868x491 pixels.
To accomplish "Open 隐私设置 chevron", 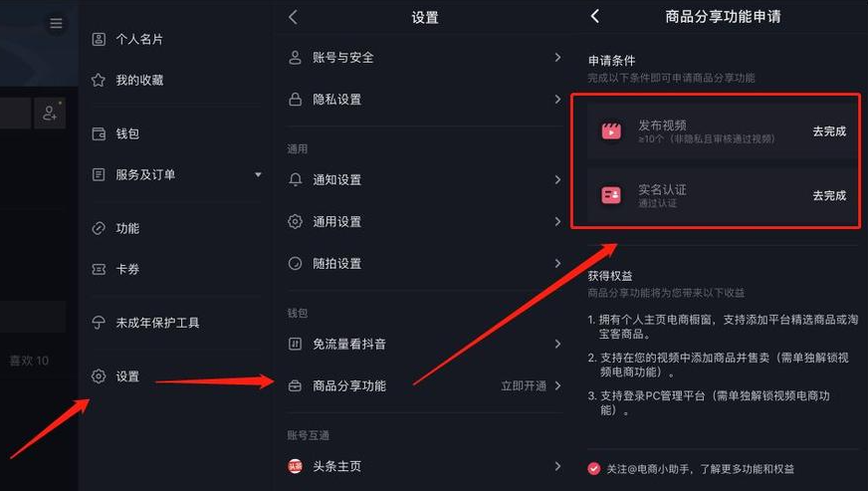I will (557, 100).
